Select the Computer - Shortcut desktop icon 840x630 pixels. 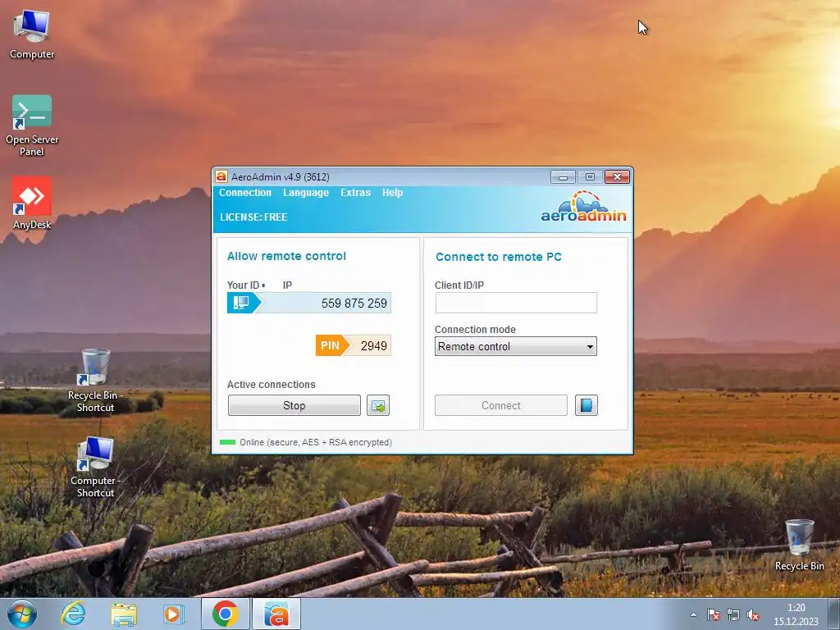(x=95, y=467)
